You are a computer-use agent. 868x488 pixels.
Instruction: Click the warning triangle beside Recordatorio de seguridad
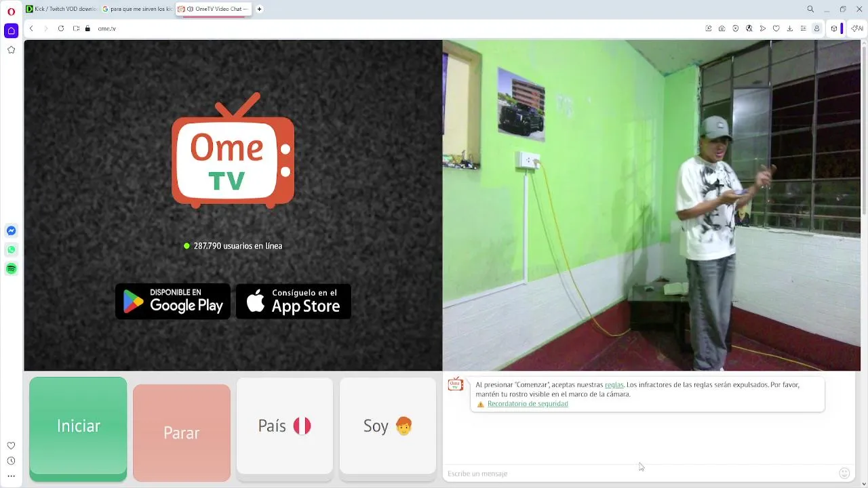click(x=481, y=404)
